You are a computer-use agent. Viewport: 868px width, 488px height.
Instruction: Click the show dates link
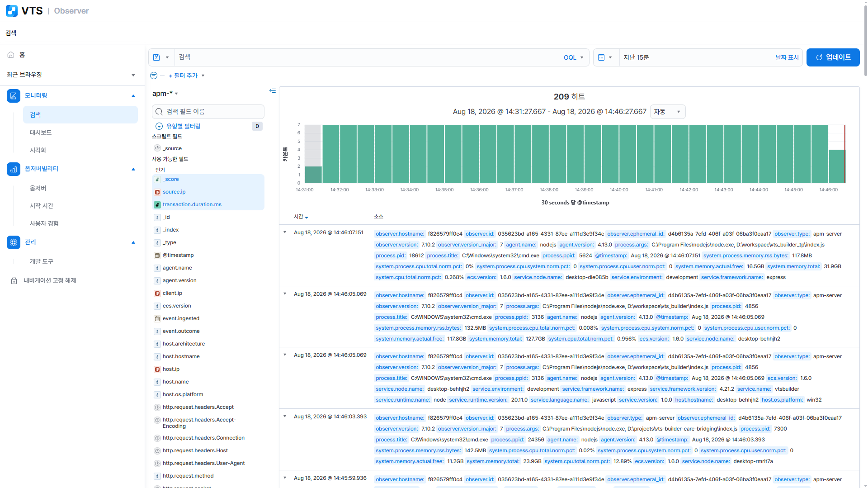point(787,57)
